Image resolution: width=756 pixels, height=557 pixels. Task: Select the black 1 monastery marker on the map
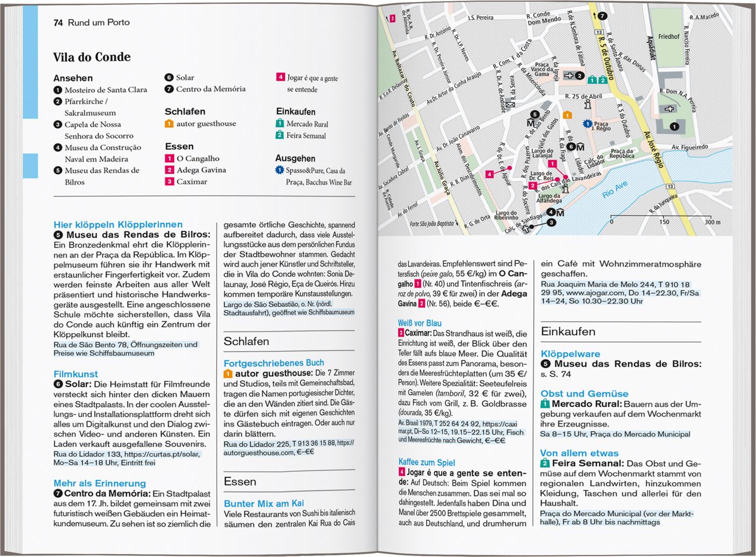pos(674,127)
